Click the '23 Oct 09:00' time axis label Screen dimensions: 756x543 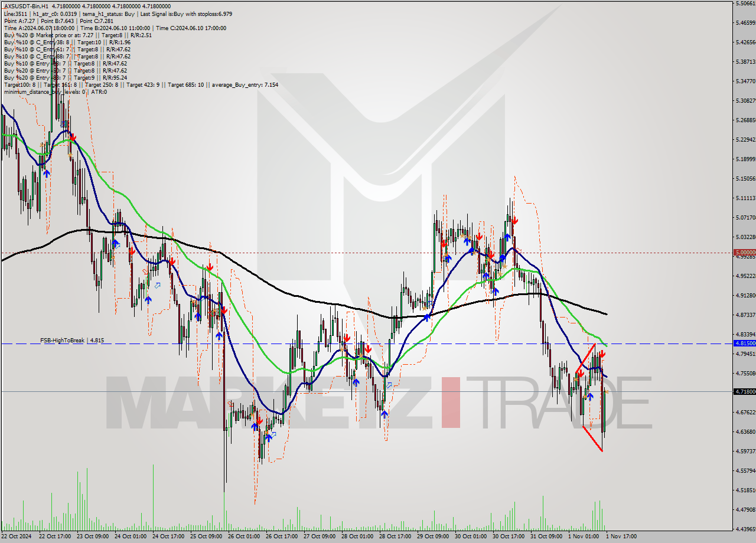click(93, 537)
